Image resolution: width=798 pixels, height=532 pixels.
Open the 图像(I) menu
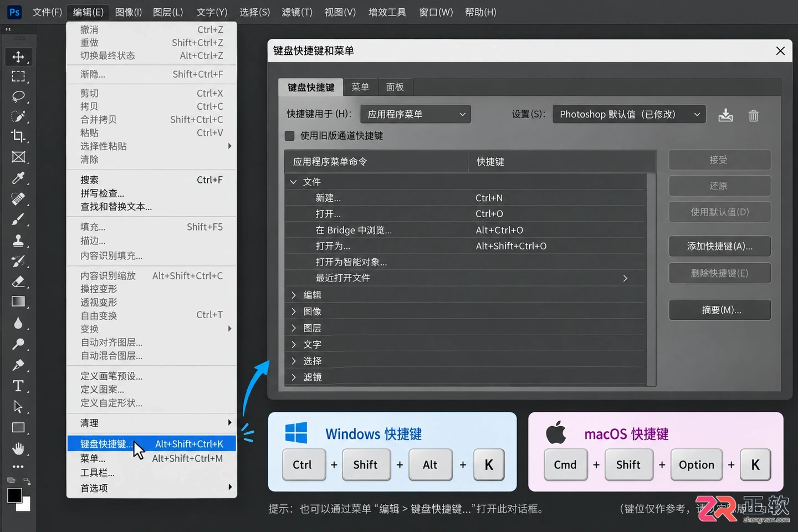coord(129,12)
